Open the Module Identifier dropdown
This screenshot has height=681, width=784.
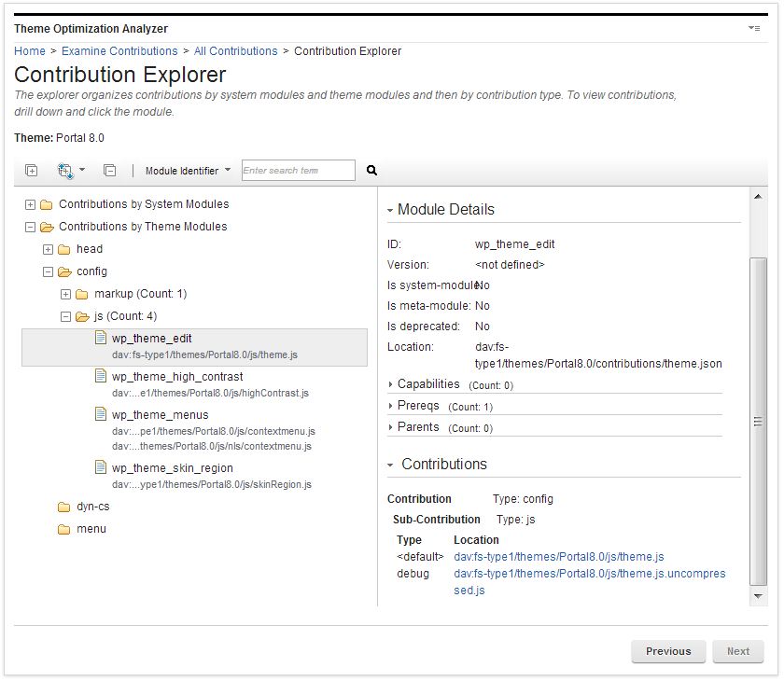(x=188, y=170)
